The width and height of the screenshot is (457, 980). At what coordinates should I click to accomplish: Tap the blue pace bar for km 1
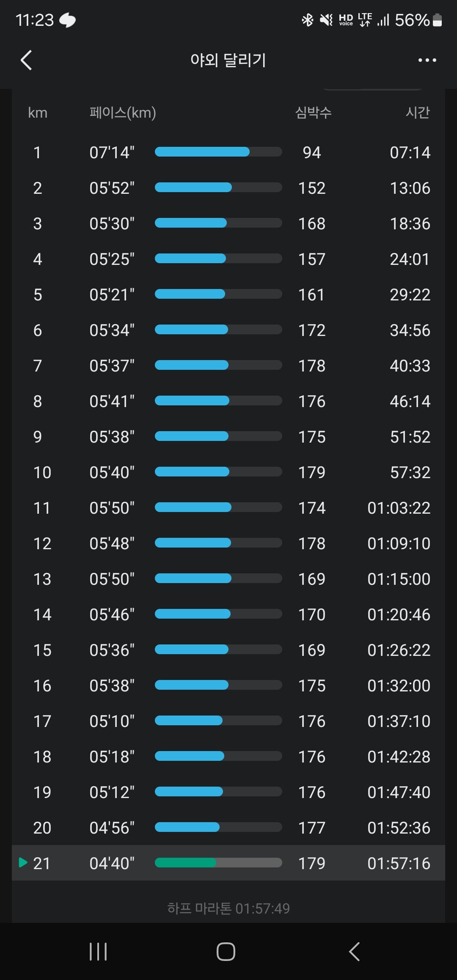pyautogui.click(x=218, y=152)
